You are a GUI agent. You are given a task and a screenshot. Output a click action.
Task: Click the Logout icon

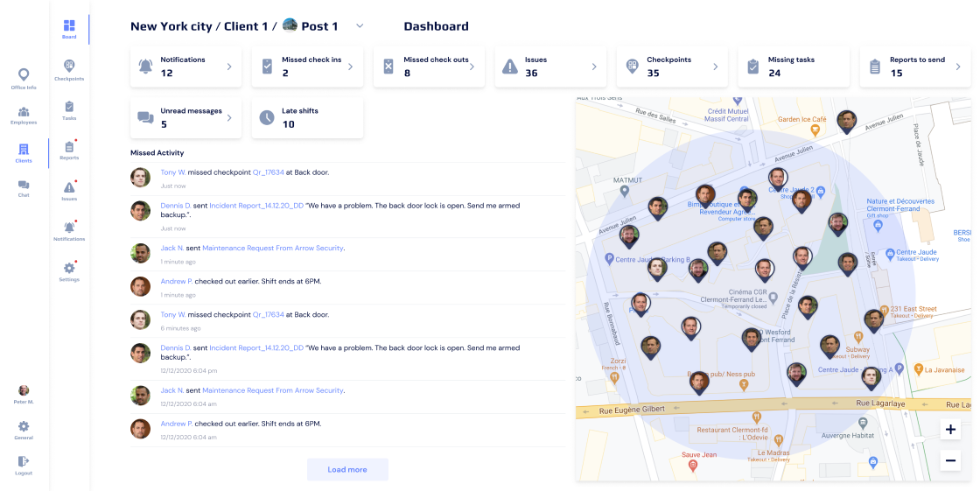[x=24, y=461]
